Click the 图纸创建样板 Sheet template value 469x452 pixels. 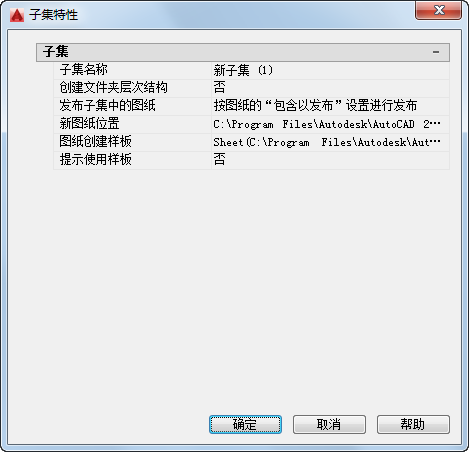[330, 142]
